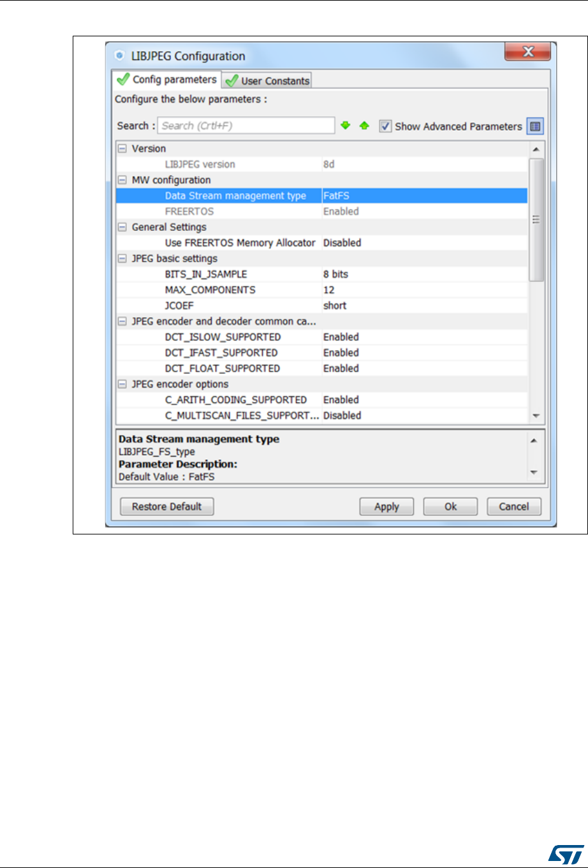Click the DCT_ISLOW_SUPPORTED Enabled value

[341, 337]
